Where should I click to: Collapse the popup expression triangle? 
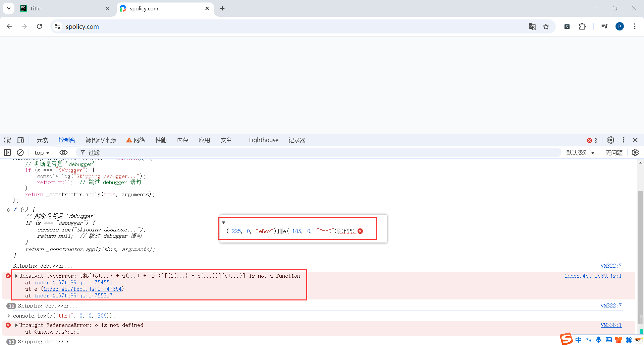point(224,223)
